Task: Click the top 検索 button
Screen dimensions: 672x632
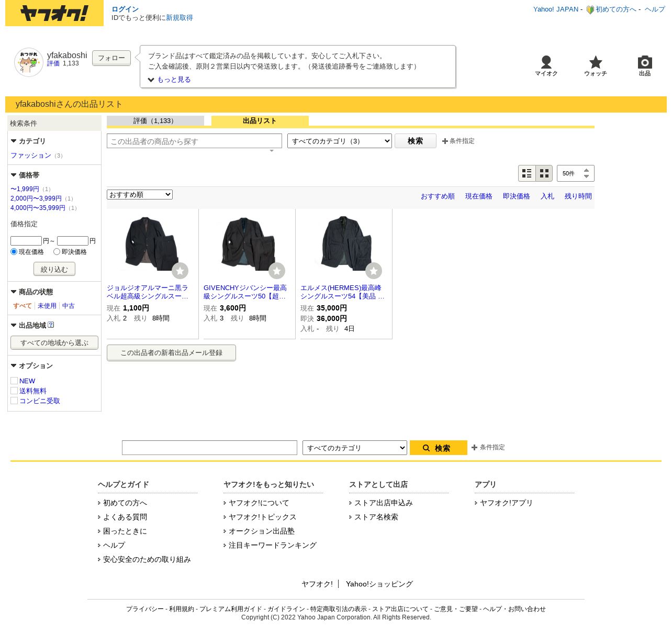Action: (x=416, y=141)
